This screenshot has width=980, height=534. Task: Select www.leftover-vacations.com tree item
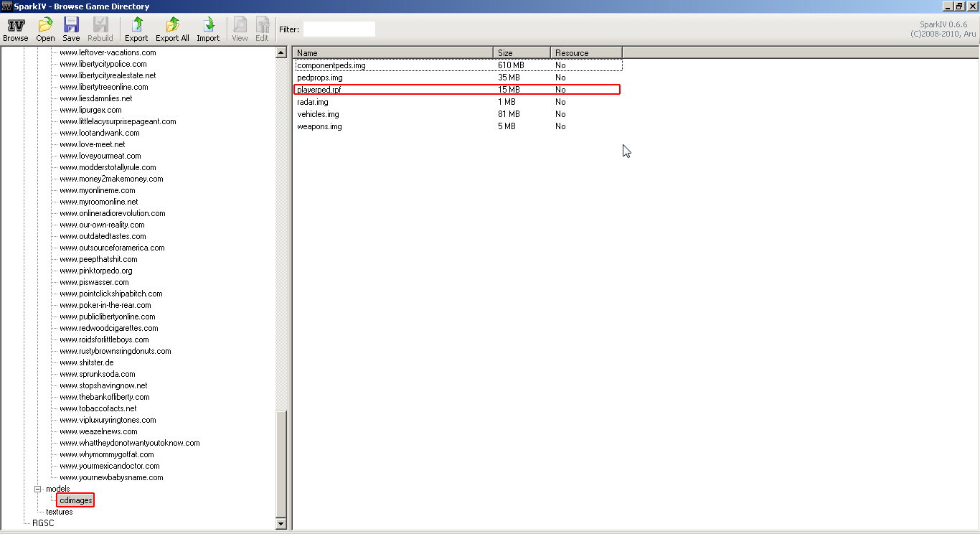click(108, 52)
